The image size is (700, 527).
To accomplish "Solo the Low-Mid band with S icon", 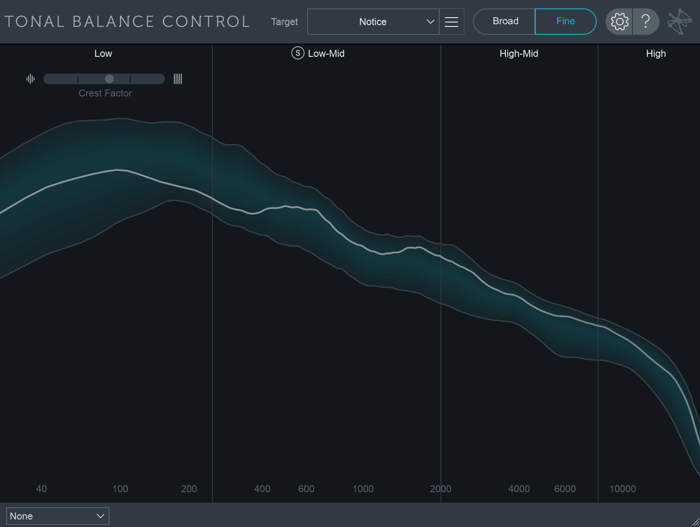I will click(x=297, y=53).
